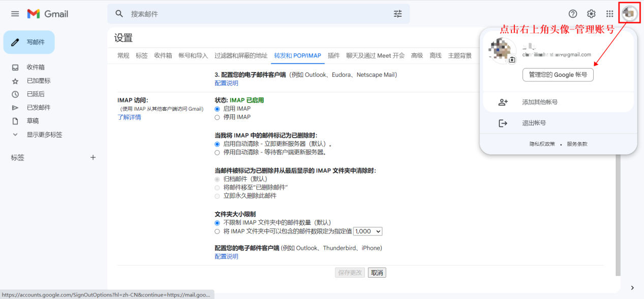Open 隐私权政策 link
The image size is (644, 299).
(542, 144)
